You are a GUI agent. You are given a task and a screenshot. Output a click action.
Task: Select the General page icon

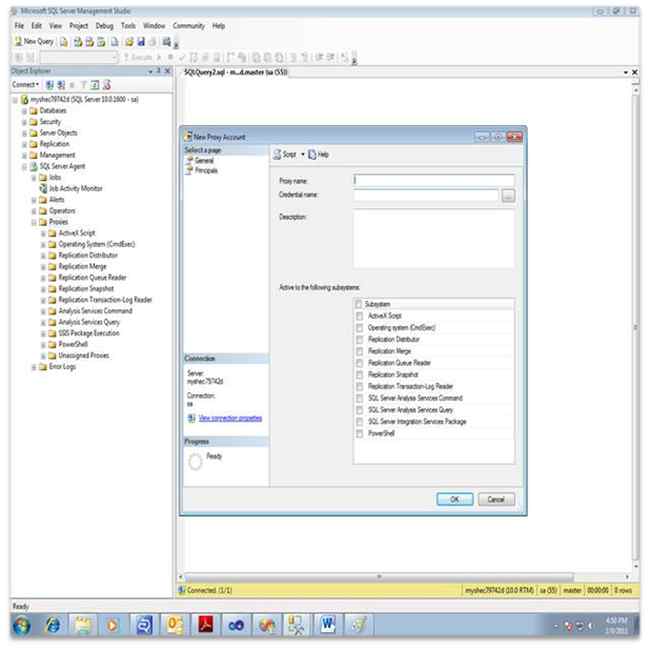tap(190, 160)
